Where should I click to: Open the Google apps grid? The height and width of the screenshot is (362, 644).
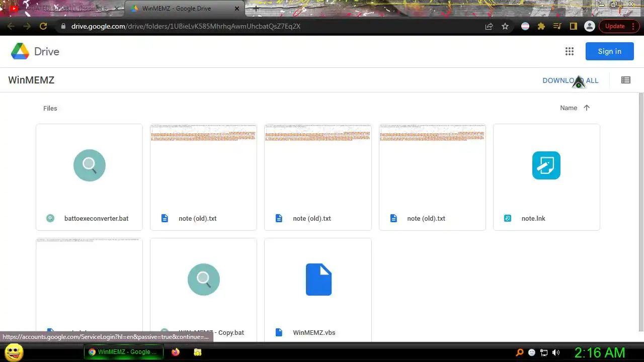(570, 51)
